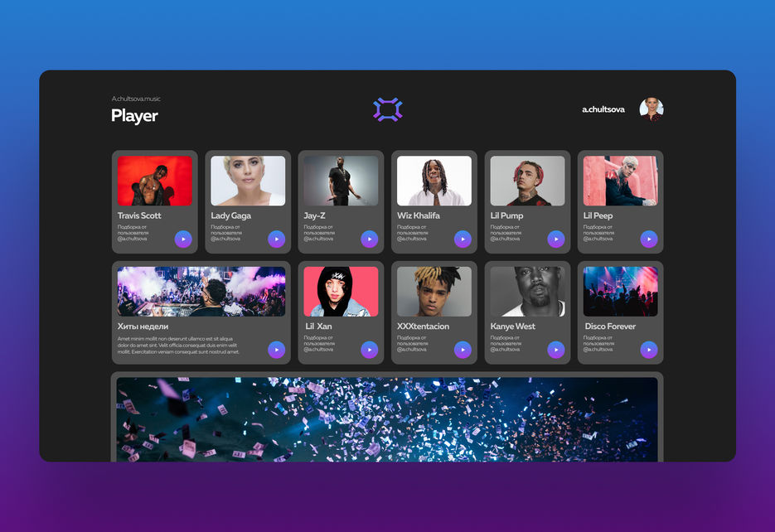
Task: Select the Wiz Khalifa title
Action: pos(419,215)
